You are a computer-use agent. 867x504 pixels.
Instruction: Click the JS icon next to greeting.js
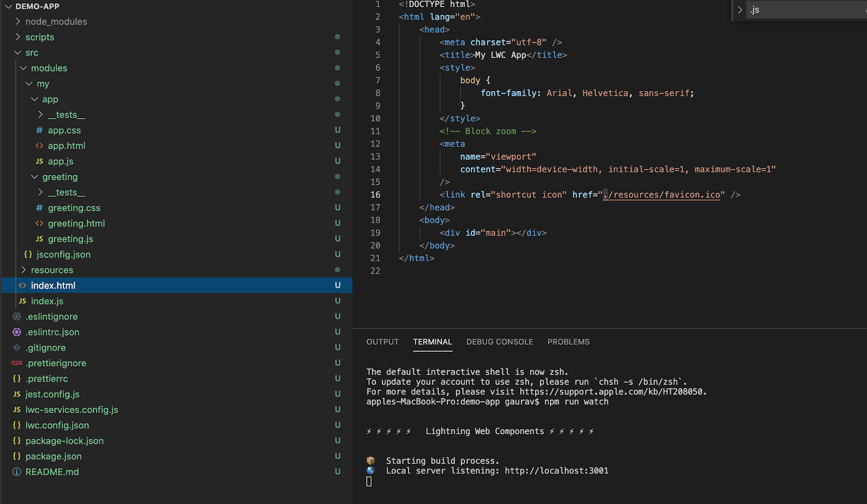click(x=39, y=239)
